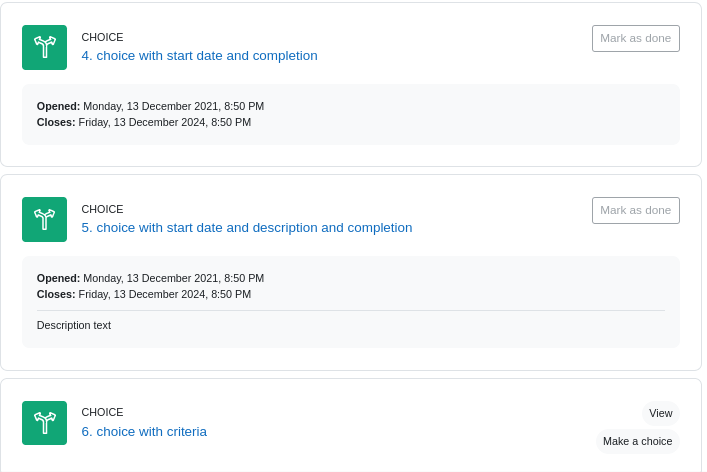Click the choice icon for activity 4
This screenshot has width=707, height=472.
pyautogui.click(x=44, y=47)
